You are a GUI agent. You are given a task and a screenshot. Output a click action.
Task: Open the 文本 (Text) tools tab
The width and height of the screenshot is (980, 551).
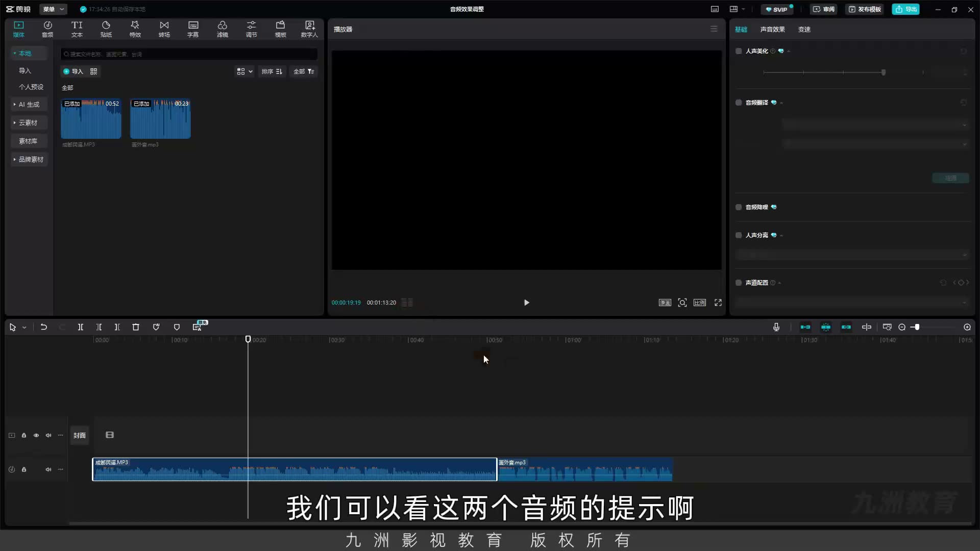click(77, 29)
